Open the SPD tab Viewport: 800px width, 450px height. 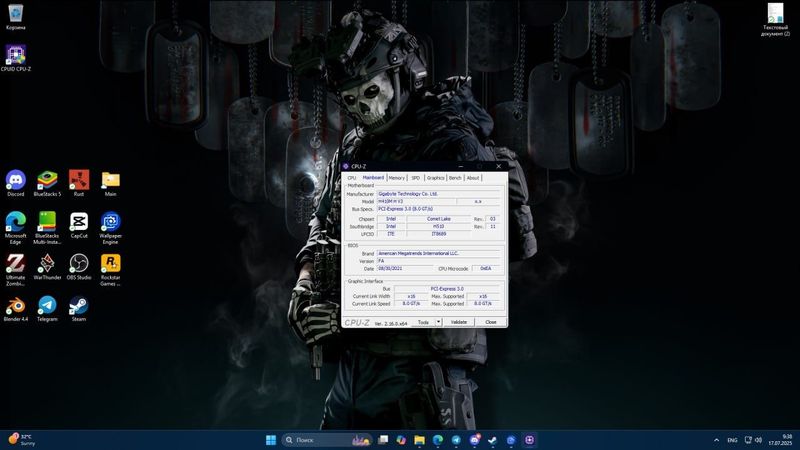[416, 178]
